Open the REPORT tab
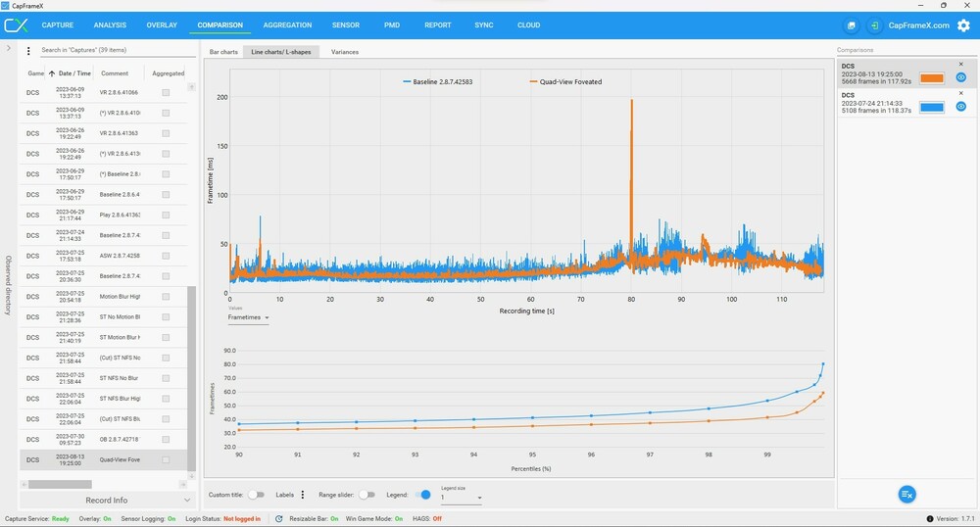The width and height of the screenshot is (980, 527). pos(437,25)
